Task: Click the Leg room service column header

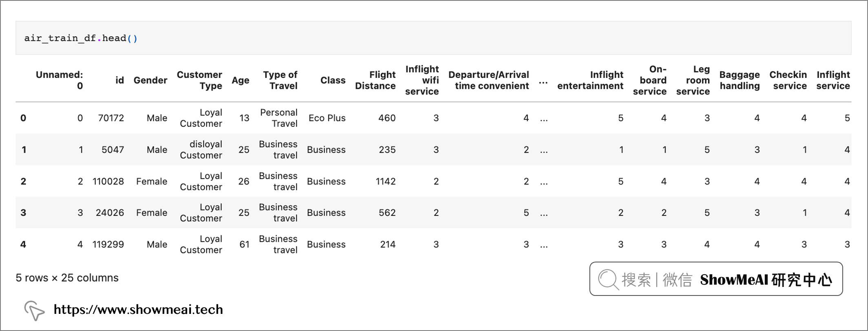Action: tap(693, 80)
